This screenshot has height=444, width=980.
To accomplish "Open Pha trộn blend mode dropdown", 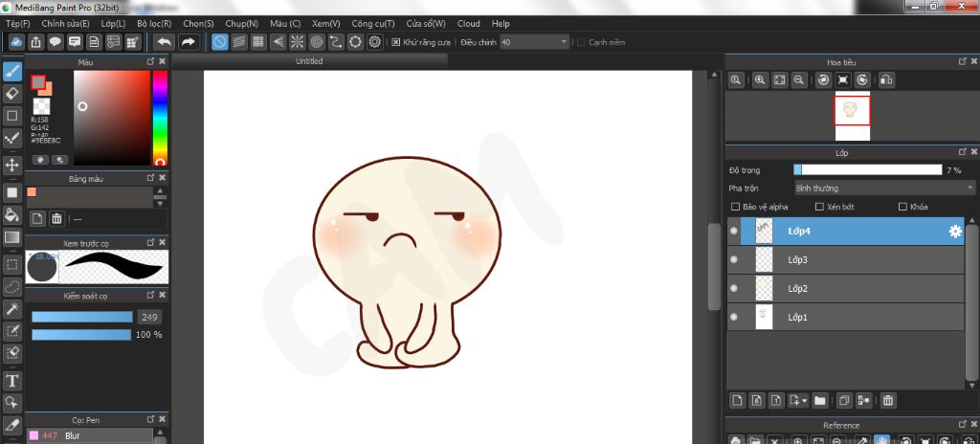I will (884, 188).
